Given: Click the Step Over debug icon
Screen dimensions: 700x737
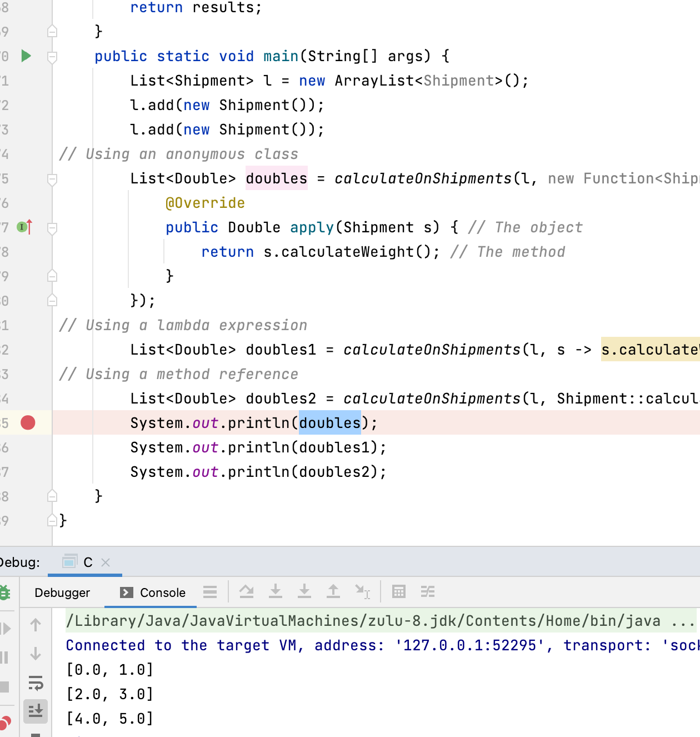Looking at the screenshot, I should coord(247,592).
